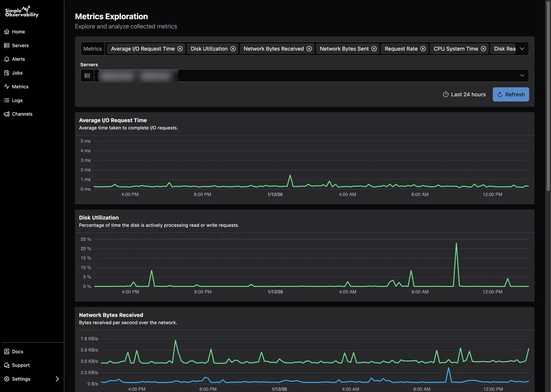Click the Simple Observability logo
The width and height of the screenshot is (551, 392).
[x=21, y=12]
